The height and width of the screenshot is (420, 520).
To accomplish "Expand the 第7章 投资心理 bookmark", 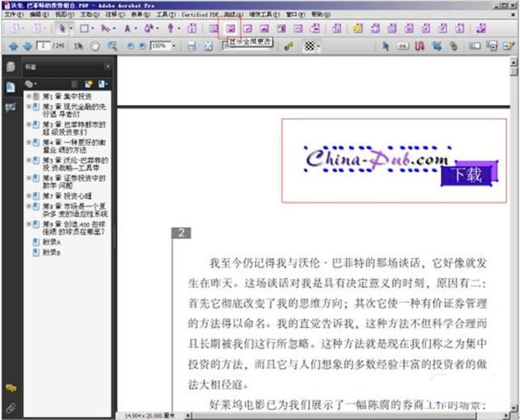I will point(29,196).
